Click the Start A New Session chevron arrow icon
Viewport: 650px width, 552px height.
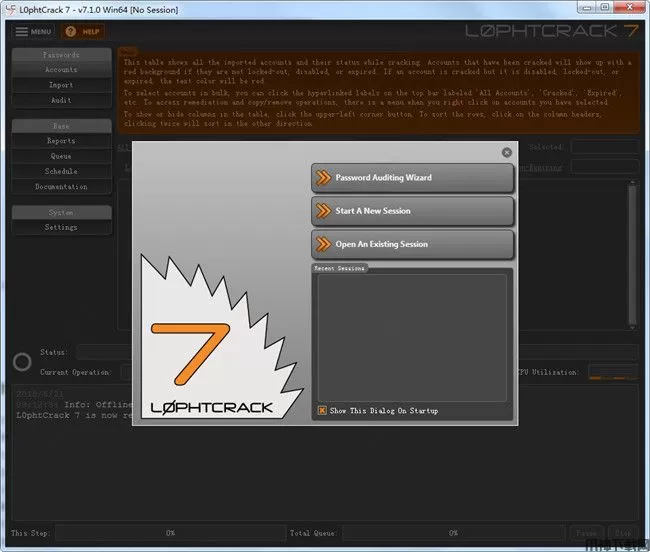(323, 211)
